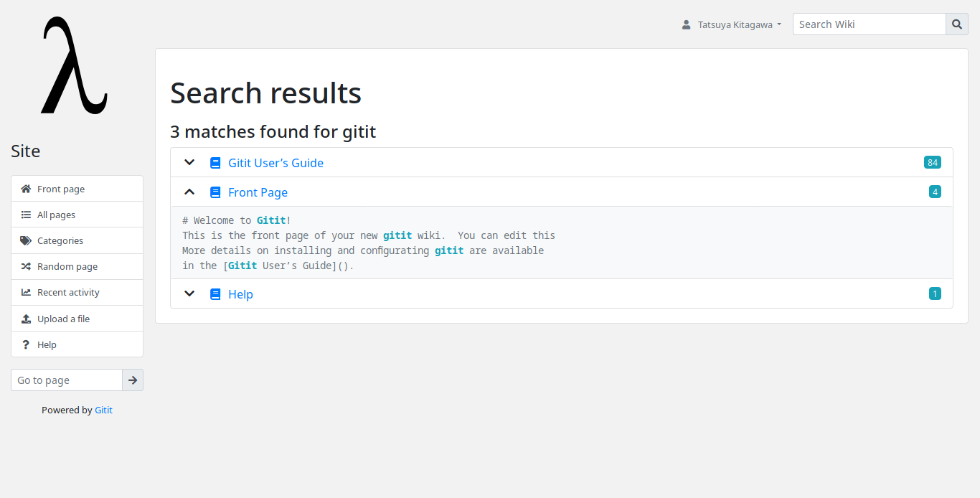This screenshot has height=498, width=980.
Task: Focus the Search Wiki input field
Action: (x=870, y=24)
